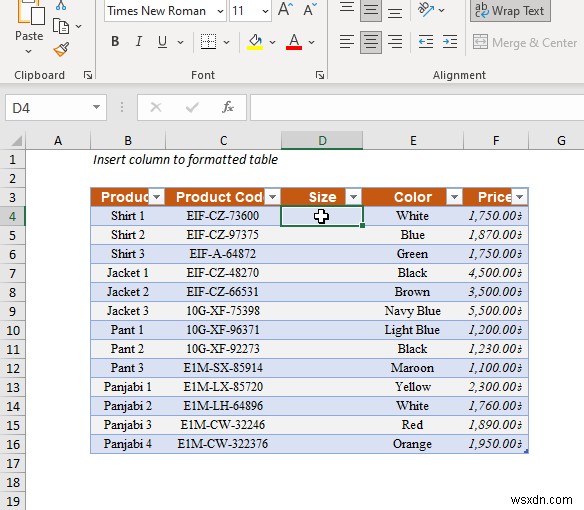Screen dimensions: 584x510
Task: Open the Size column filter dropdown
Action: (353, 197)
